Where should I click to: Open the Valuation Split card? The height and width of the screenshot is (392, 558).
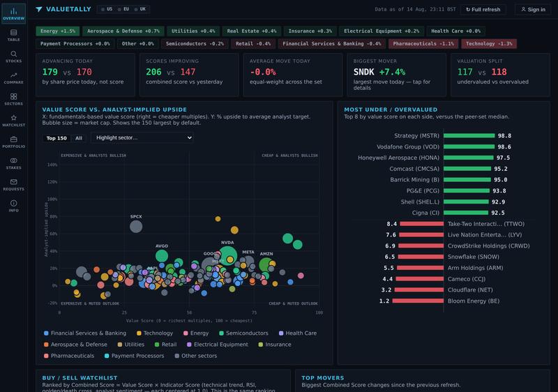coord(500,75)
